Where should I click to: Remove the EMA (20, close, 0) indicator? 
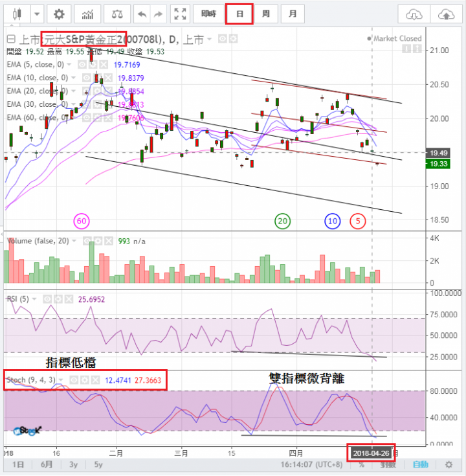(x=107, y=91)
